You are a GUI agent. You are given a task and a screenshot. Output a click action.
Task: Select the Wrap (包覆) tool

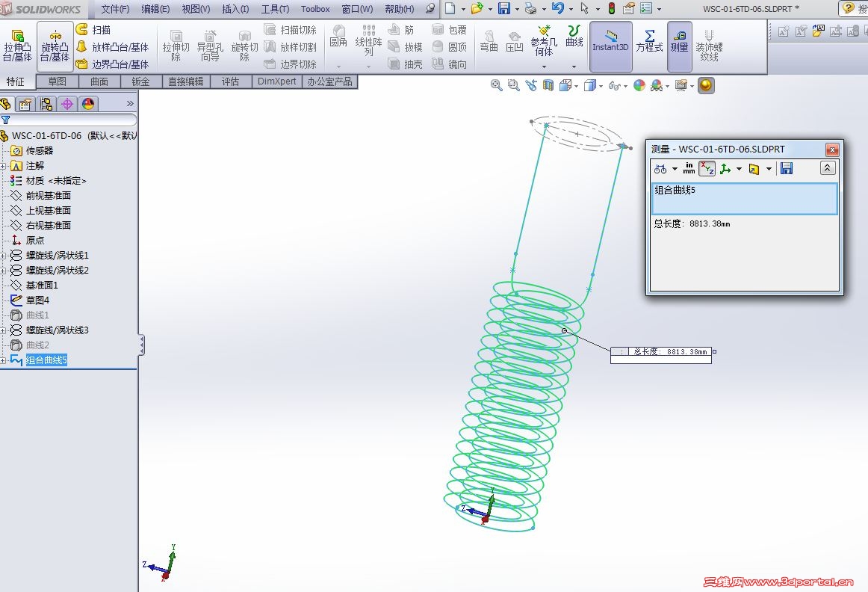point(449,30)
